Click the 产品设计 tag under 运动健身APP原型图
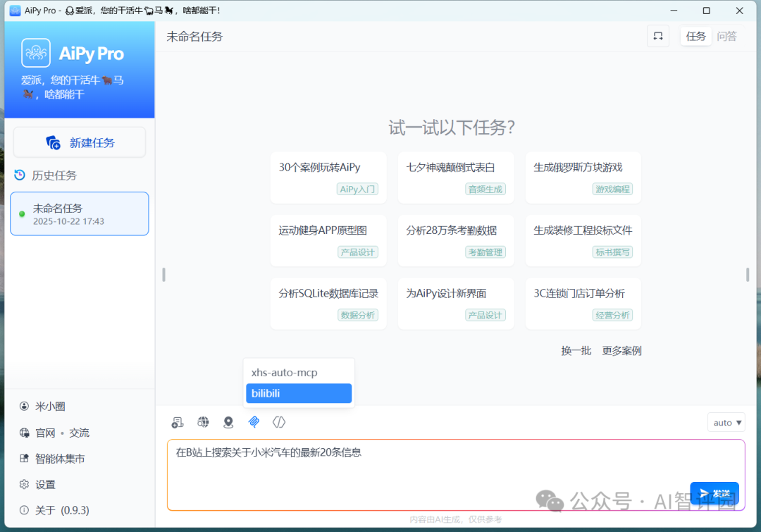 (358, 252)
